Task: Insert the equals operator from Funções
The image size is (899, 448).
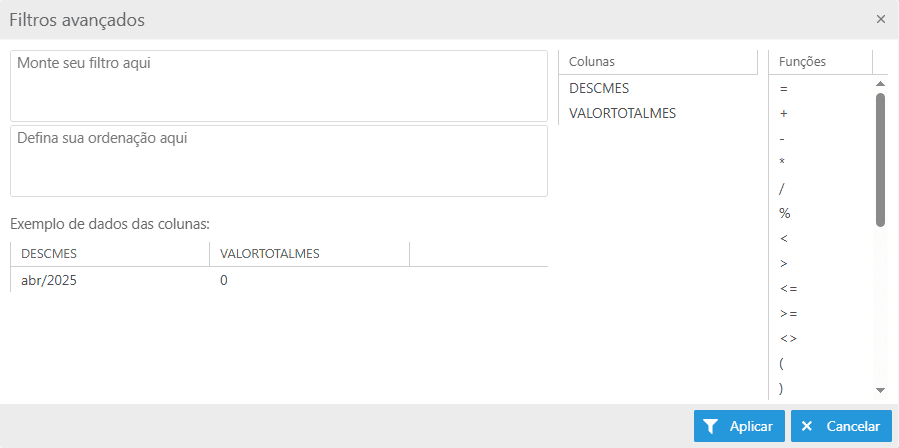Action: 784,88
